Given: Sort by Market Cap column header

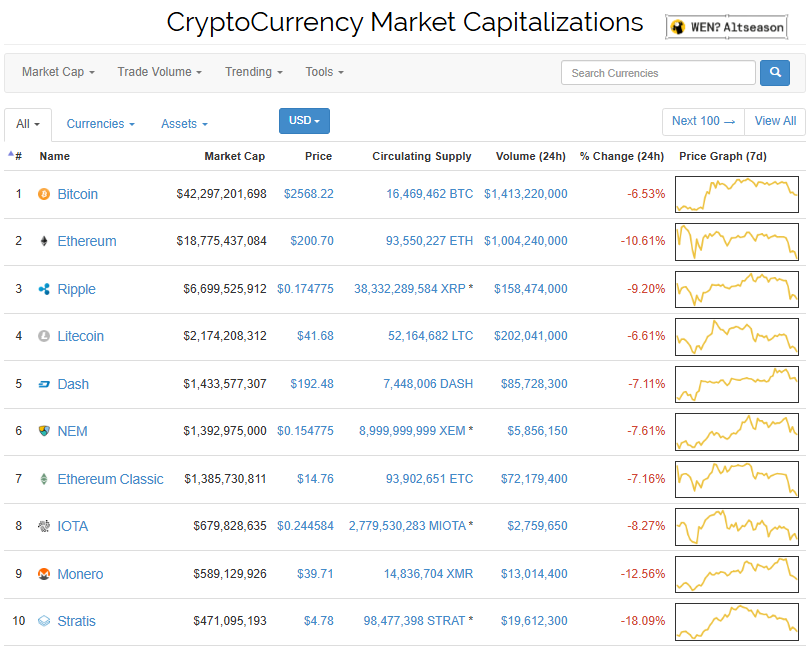Looking at the screenshot, I should point(234,156).
